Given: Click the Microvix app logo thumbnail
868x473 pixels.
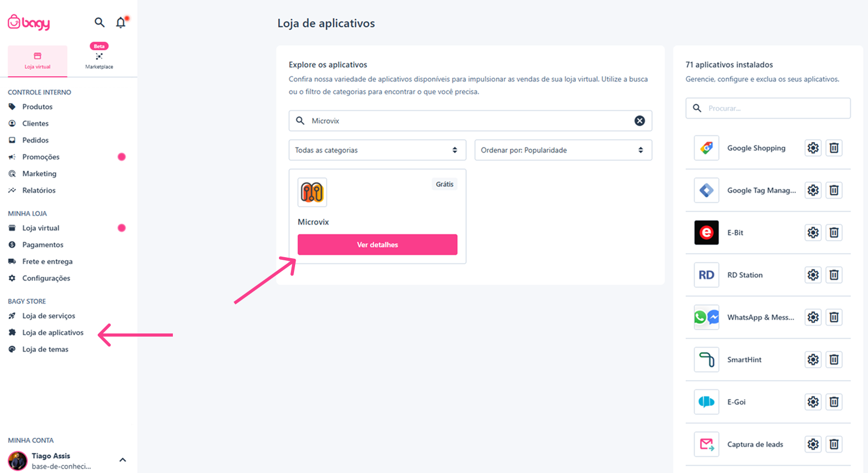Looking at the screenshot, I should [312, 192].
